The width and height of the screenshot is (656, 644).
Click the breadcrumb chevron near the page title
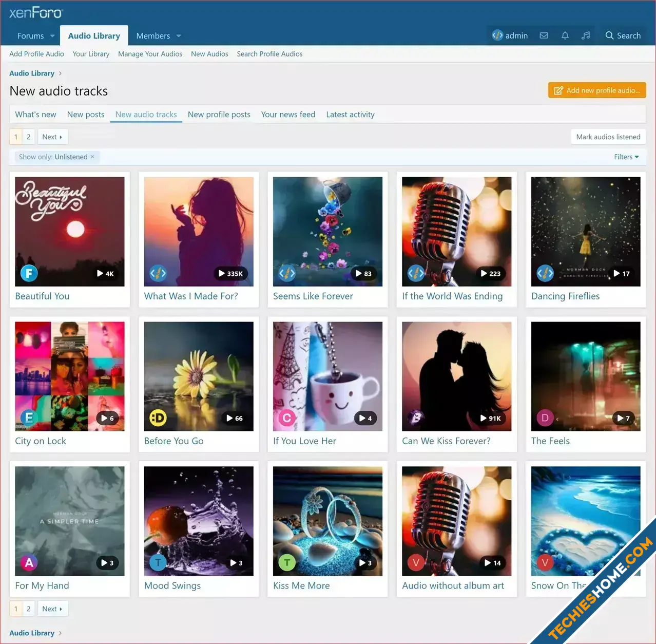[60, 73]
